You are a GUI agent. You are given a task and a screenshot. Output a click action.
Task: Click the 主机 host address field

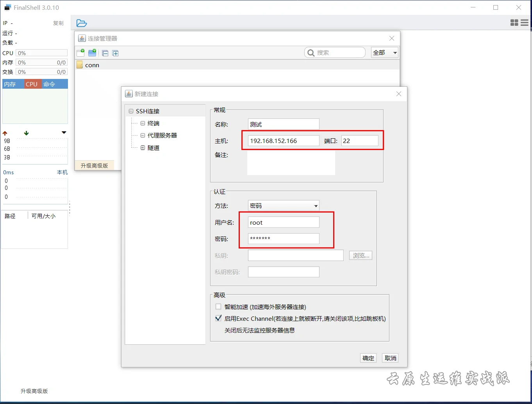click(x=284, y=141)
